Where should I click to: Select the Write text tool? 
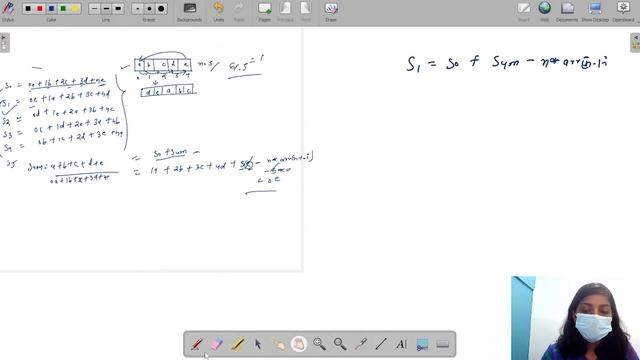click(x=401, y=344)
